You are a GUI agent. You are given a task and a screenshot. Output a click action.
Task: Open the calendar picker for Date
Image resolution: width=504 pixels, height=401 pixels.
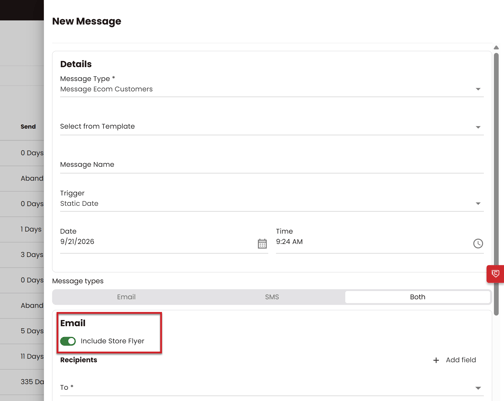pyautogui.click(x=262, y=244)
